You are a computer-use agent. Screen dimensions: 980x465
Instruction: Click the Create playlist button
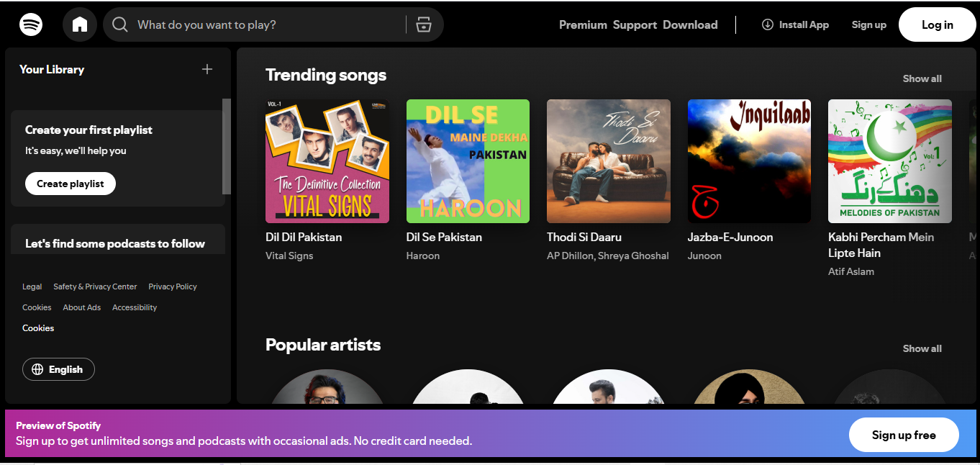(71, 184)
